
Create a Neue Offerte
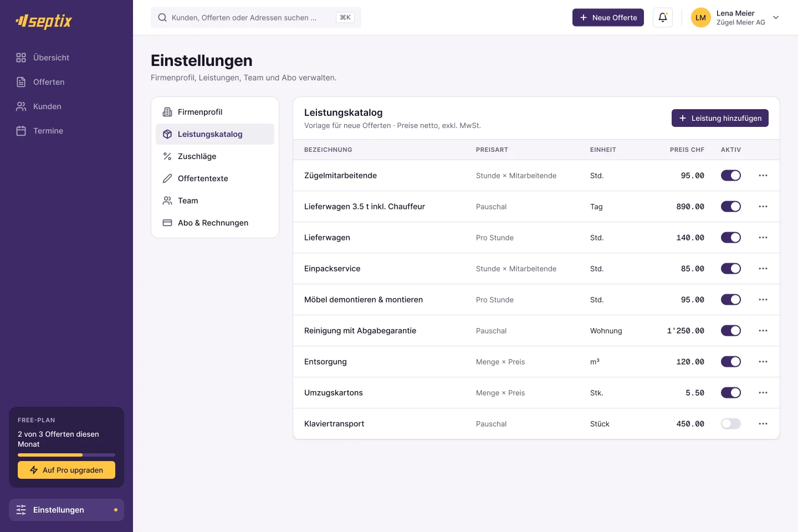[608, 18]
